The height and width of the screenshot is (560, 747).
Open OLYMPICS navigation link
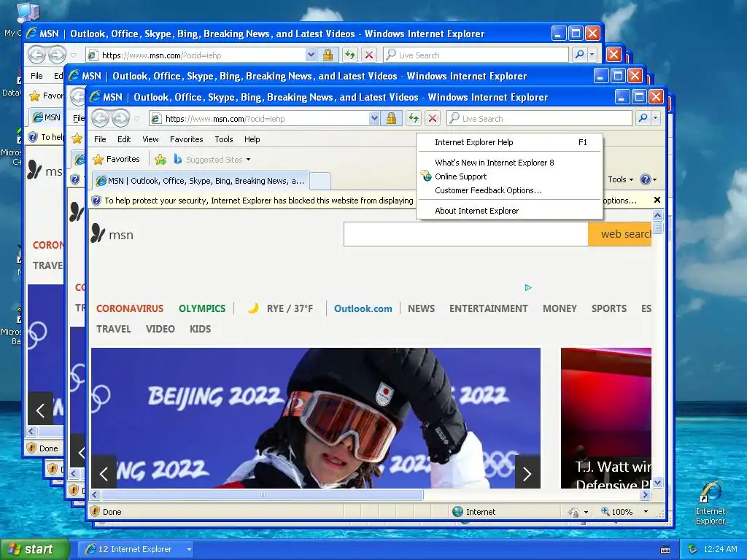202,308
